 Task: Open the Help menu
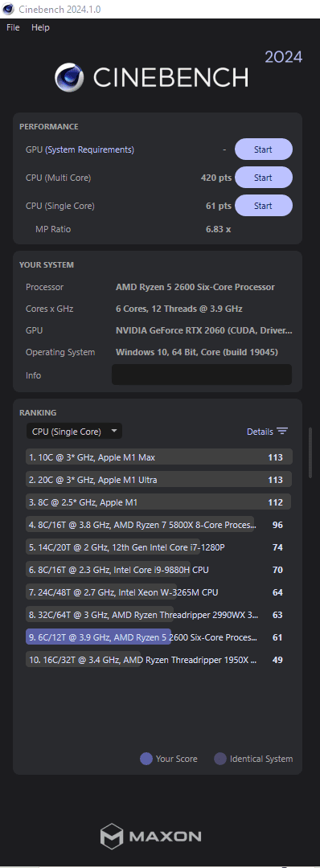(x=40, y=27)
